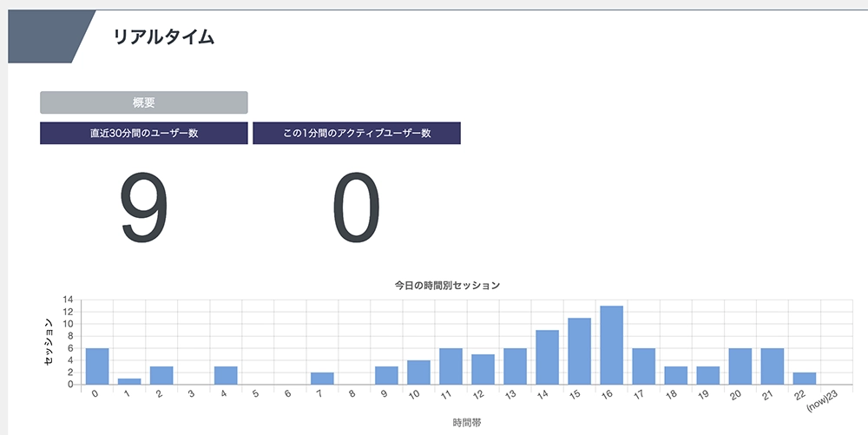Click the bar for hour 12
The image size is (868, 435).
(483, 369)
